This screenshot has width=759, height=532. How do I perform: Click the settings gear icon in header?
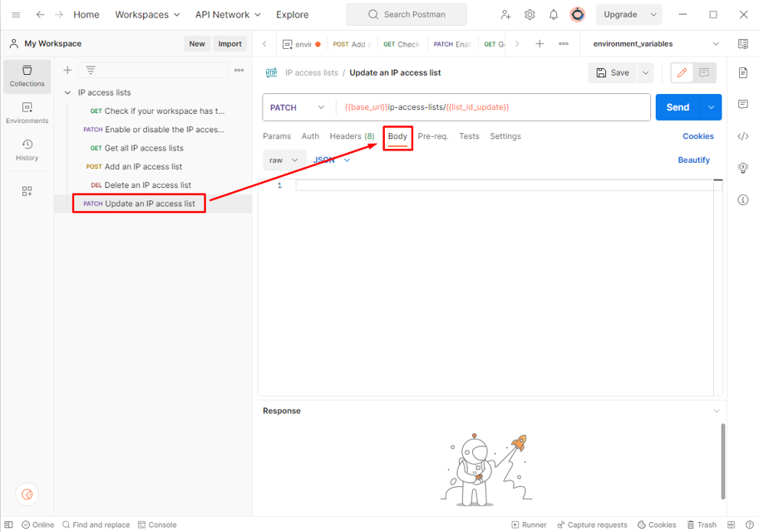(x=530, y=15)
